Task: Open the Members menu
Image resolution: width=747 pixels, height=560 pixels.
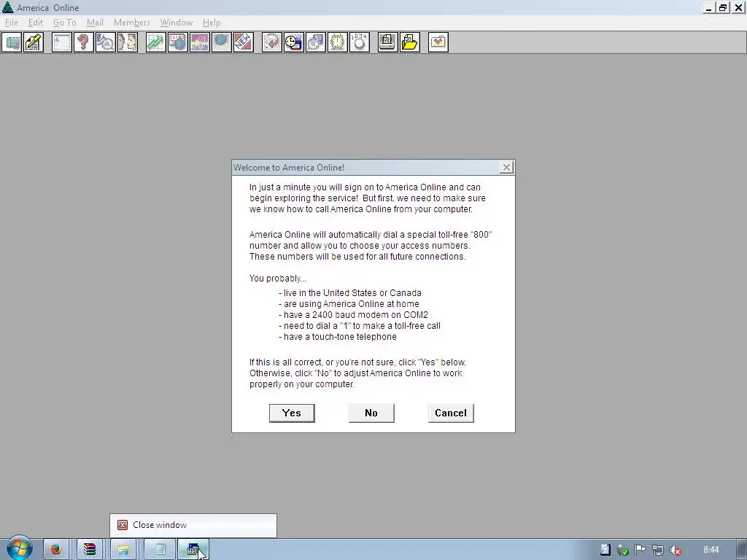Action: tap(132, 23)
